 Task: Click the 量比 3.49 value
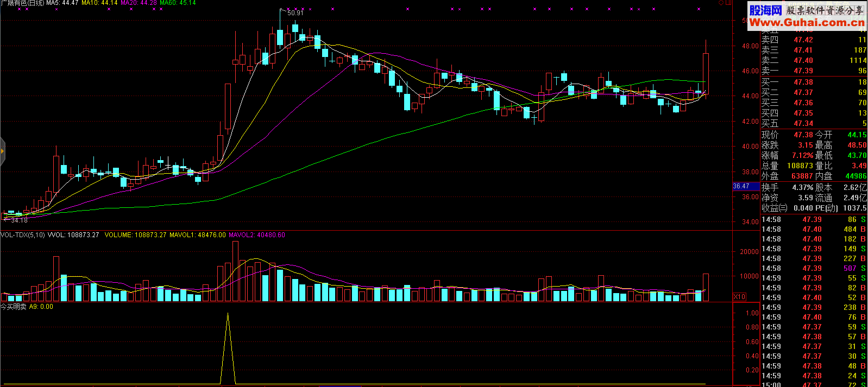859,166
